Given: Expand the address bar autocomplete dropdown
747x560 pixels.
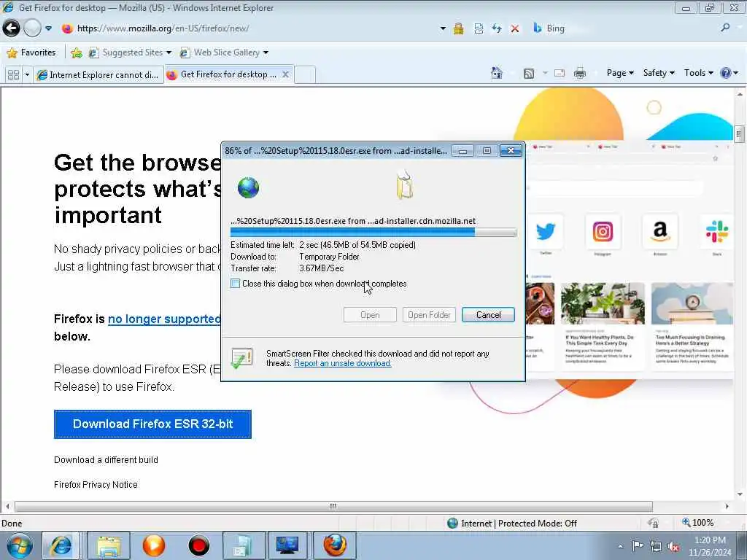Looking at the screenshot, I should 443,28.
